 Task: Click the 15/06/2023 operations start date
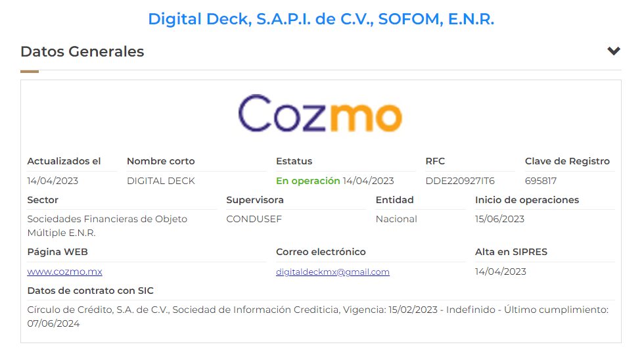(499, 219)
